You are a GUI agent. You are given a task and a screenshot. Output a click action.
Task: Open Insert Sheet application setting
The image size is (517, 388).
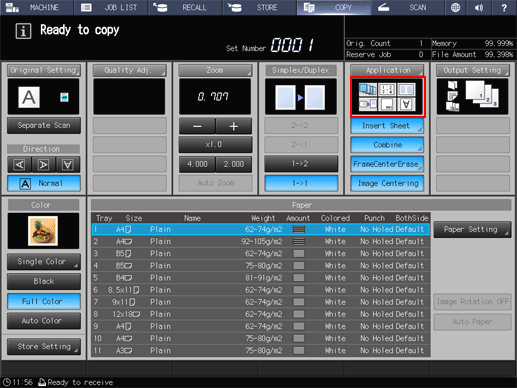pyautogui.click(x=387, y=126)
